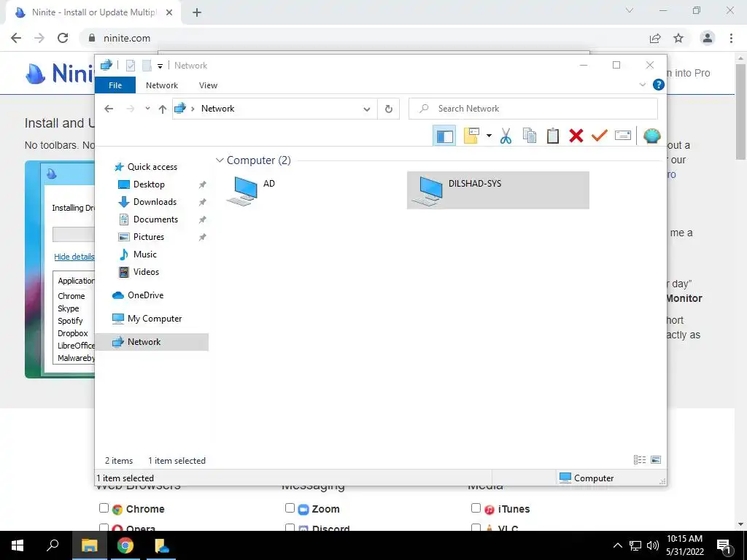Open the Chrome three-dot menu
The height and width of the screenshot is (560, 747).
731,38
